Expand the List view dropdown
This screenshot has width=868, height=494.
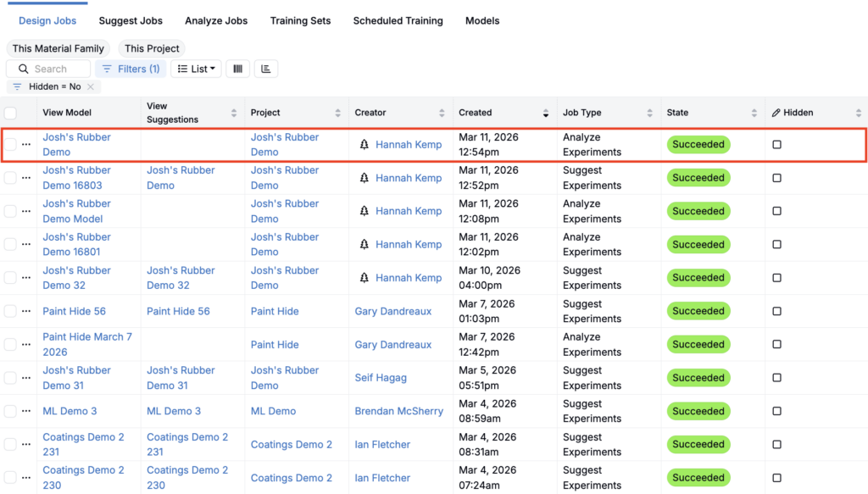pos(197,69)
